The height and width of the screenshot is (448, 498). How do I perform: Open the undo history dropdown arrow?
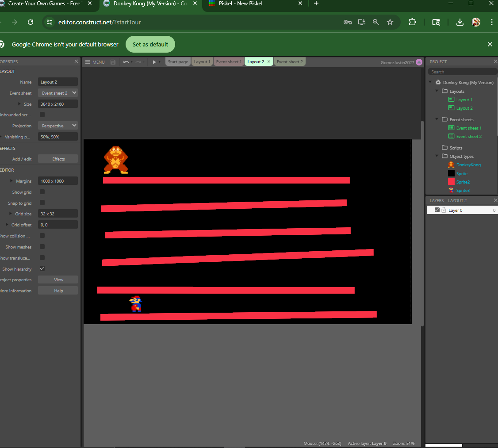click(x=132, y=62)
